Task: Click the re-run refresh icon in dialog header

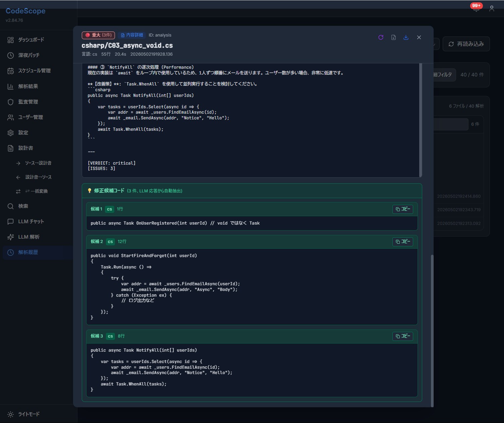Action: point(381,38)
